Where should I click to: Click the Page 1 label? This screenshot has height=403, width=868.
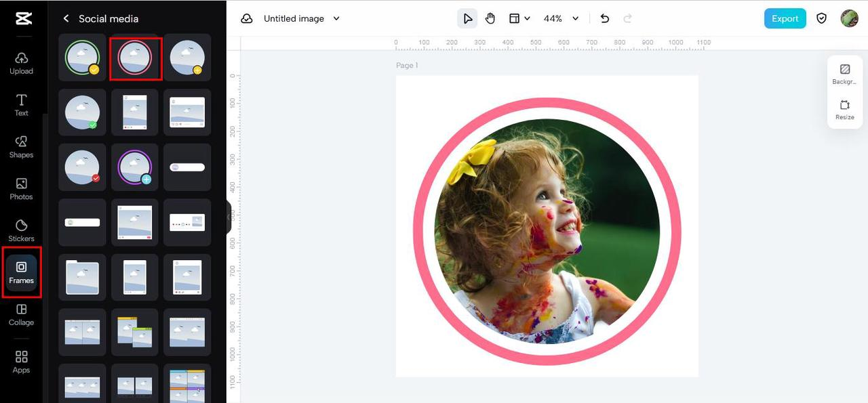[407, 66]
